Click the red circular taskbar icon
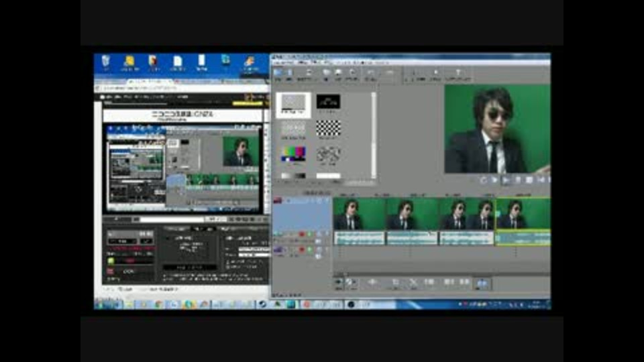Image resolution: width=644 pixels, height=362 pixels. pos(307,304)
